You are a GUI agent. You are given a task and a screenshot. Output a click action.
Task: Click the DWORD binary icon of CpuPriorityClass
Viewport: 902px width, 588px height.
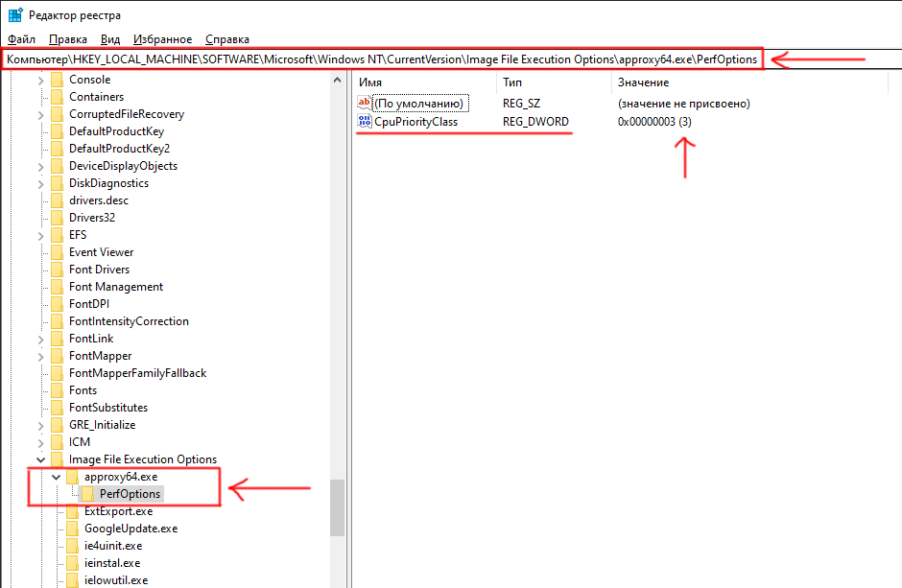pyautogui.click(x=364, y=121)
